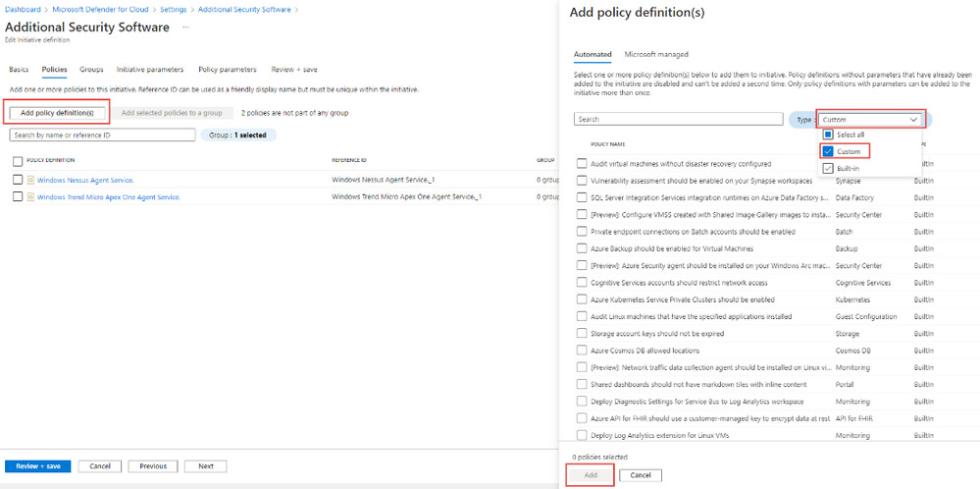Check Network traffic data collection agent on Linux
Image resolution: width=980 pixels, height=489 pixels.
click(582, 367)
